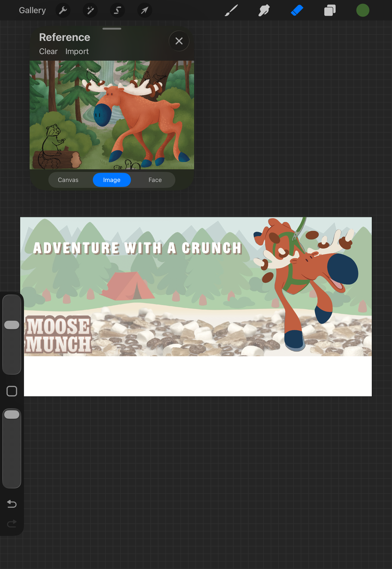Undo the last action
This screenshot has width=392, height=569.
click(12, 504)
